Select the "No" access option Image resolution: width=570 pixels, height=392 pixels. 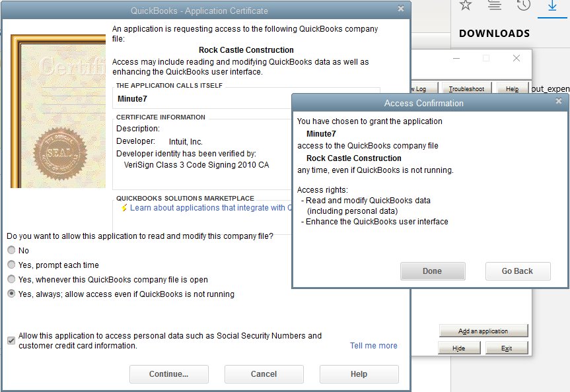tap(11, 250)
